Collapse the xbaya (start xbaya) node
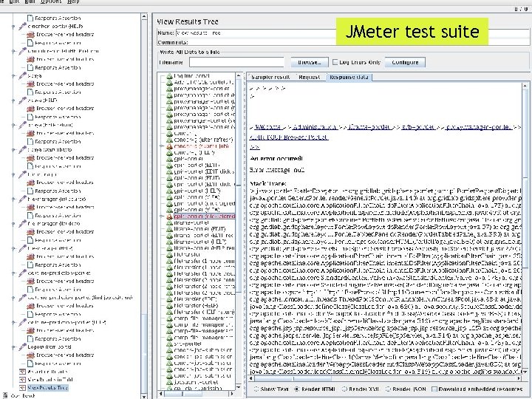The width and height of the screenshot is (532, 399). pos(13,149)
